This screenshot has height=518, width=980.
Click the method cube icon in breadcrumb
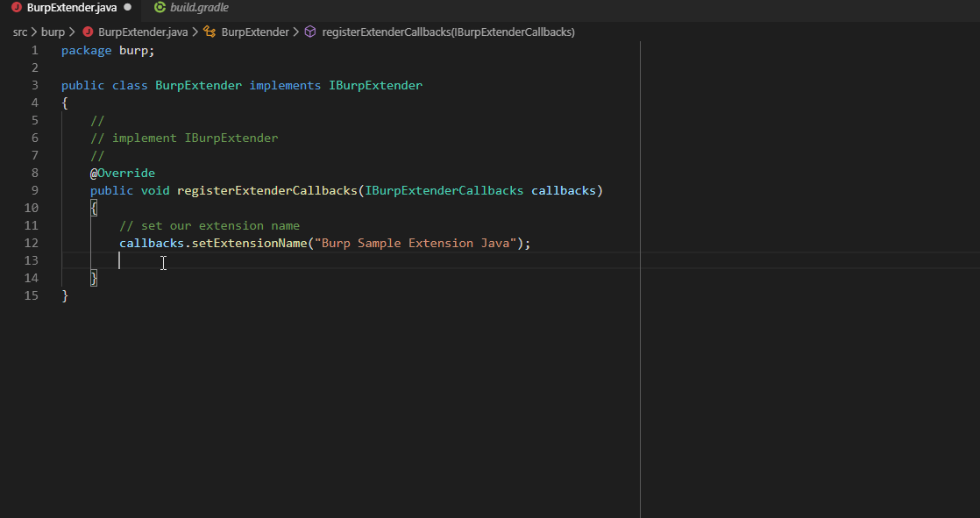(x=310, y=32)
